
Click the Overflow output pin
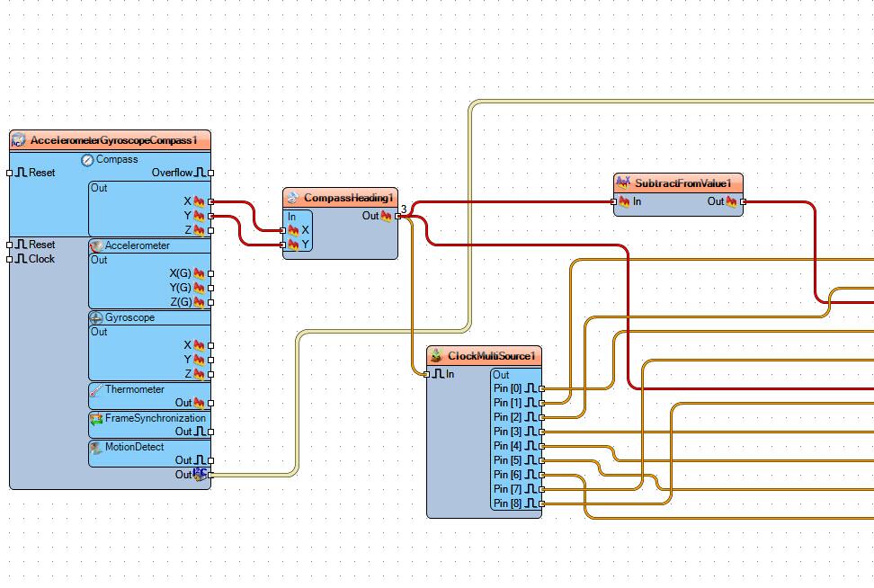coord(210,174)
